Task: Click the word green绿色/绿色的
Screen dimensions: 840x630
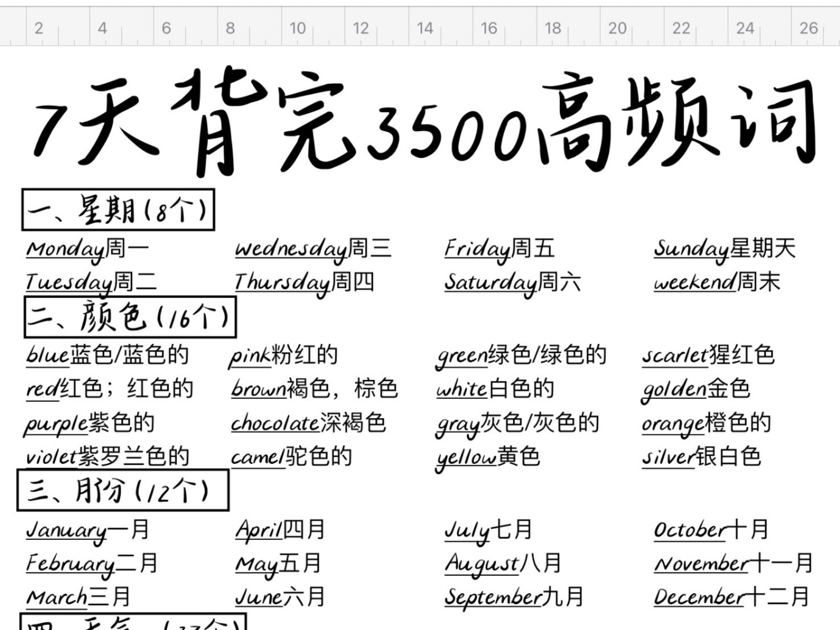Action: coord(521,357)
